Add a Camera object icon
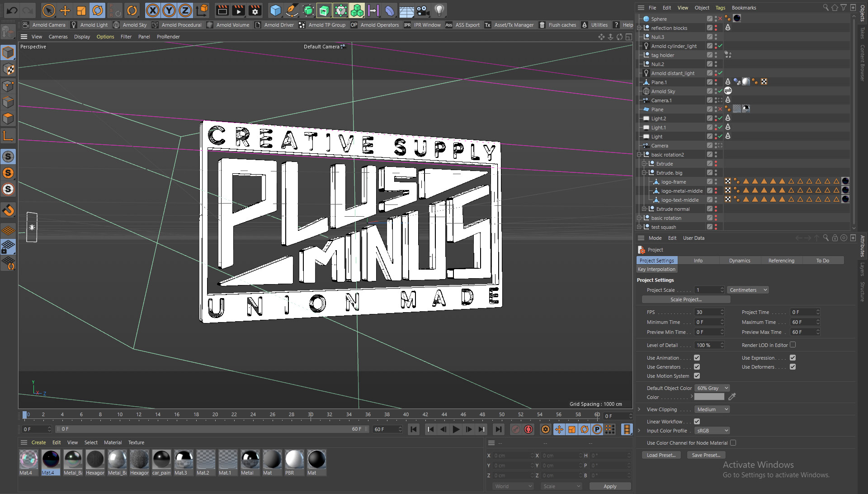 tap(423, 10)
